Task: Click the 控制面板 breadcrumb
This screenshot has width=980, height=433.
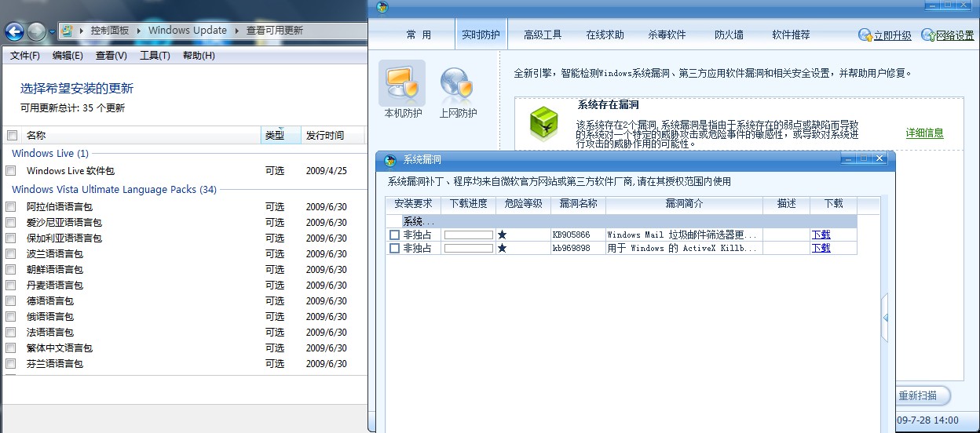Action: (x=109, y=31)
